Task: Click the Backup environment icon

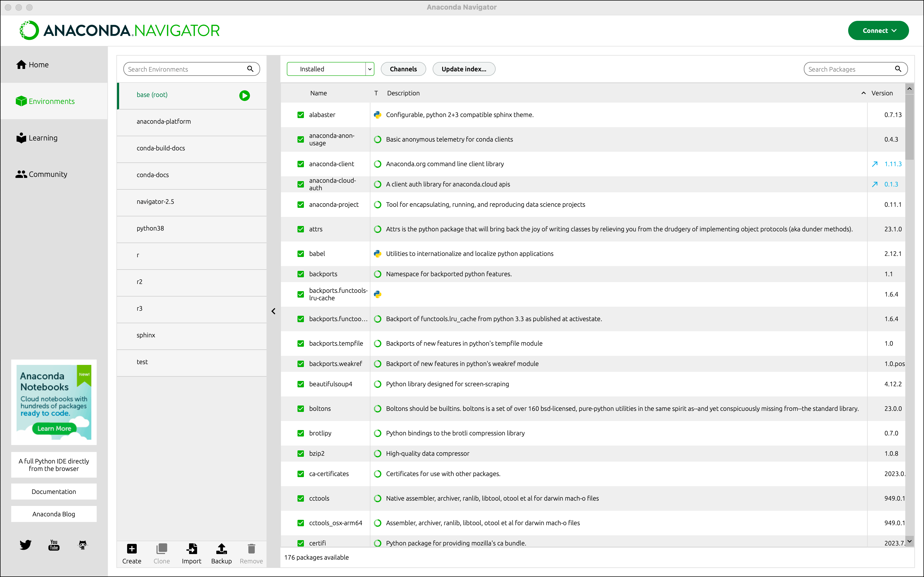Action: [221, 549]
